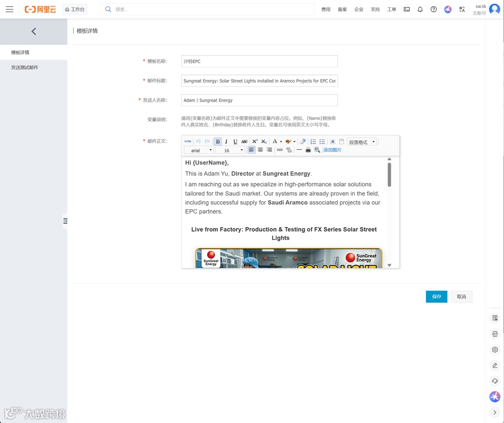
Task: Align text center
Action: click(x=260, y=150)
